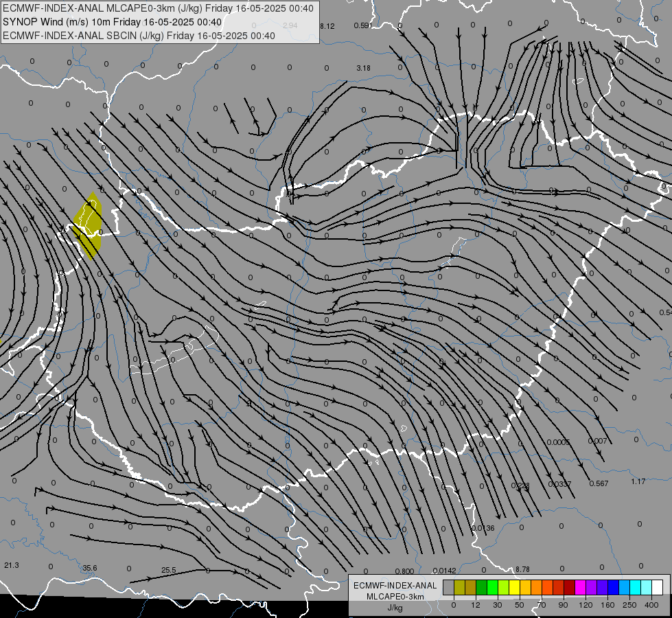Click the magenta swatch in the legend
Screen dimensions: 672x618
[x=581, y=587]
